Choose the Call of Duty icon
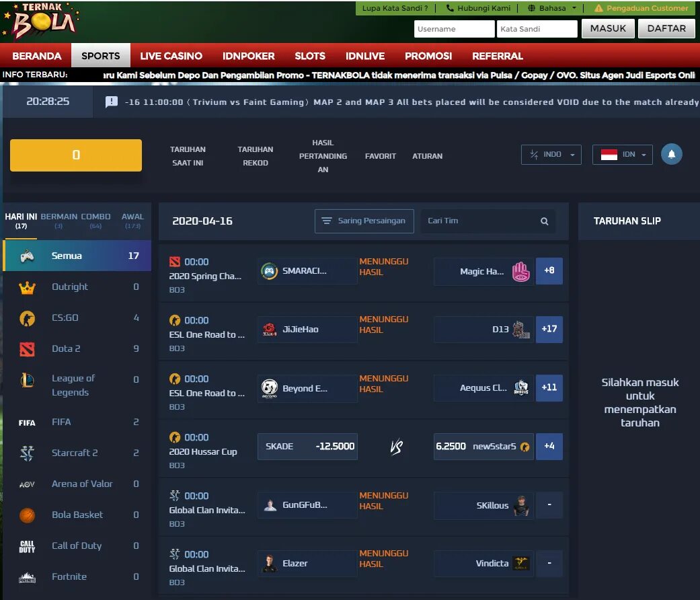This screenshot has width=700, height=600. 27,546
